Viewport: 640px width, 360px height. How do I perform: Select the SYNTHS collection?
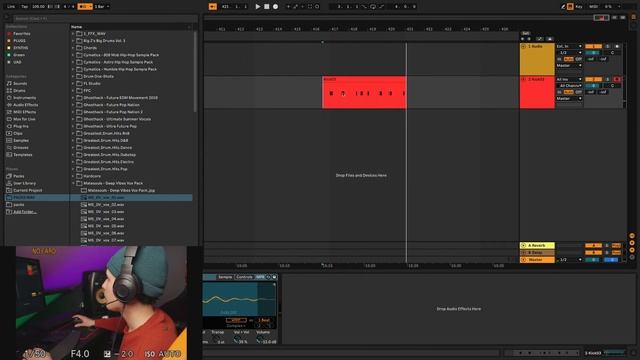[x=20, y=48]
